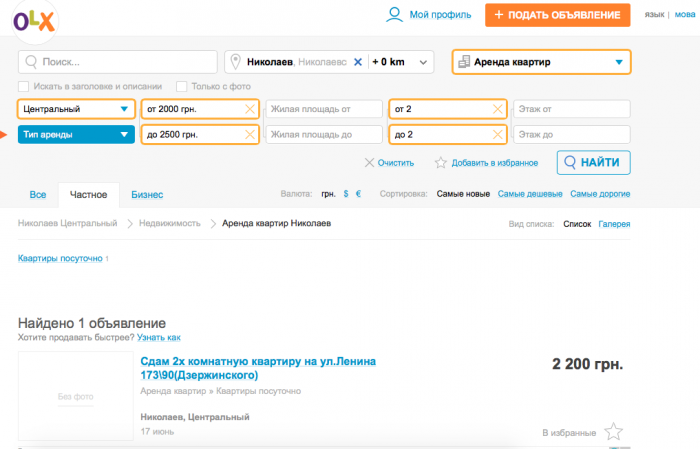Viewport: 700px width, 449px height.
Task: Clear the 'от 2000 грн.' price filter
Action: click(x=249, y=109)
